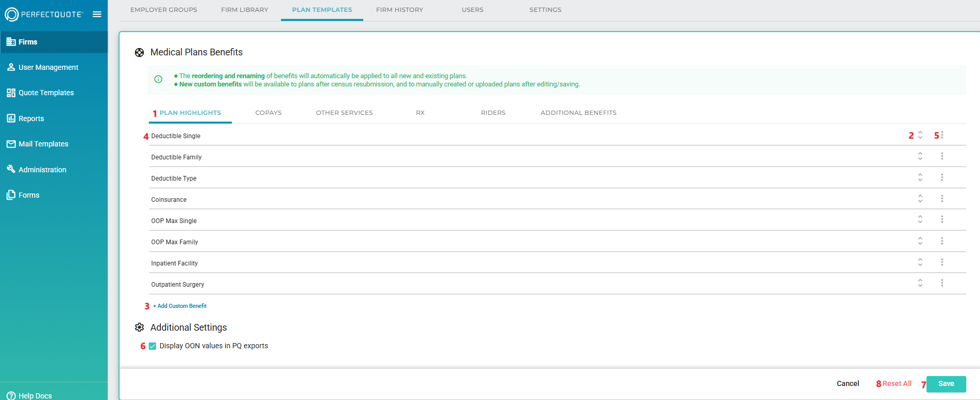The image size is (980, 400).
Task: Switch to the Other Services benefits tab
Action: click(x=344, y=113)
